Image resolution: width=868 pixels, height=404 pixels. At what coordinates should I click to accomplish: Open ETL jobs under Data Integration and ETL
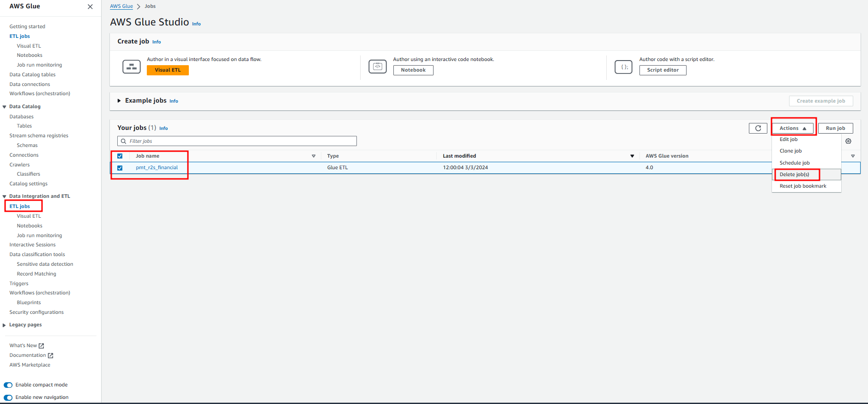tap(19, 207)
